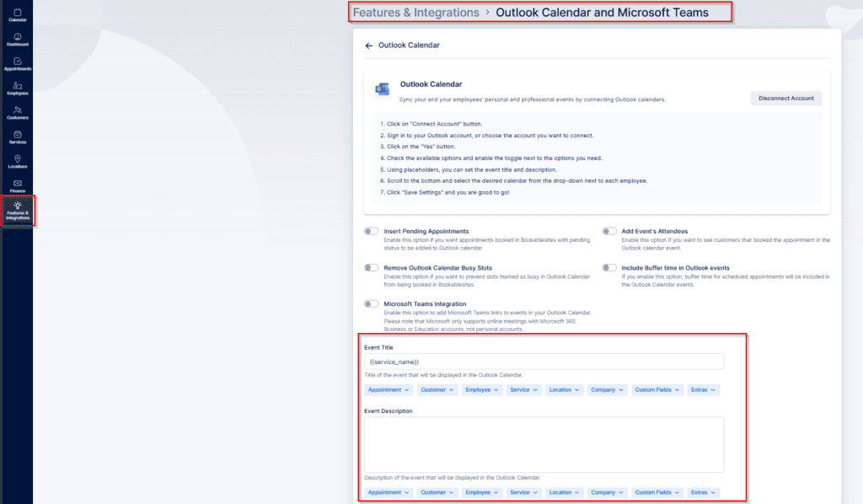
Task: Expand Service placeholders under Event Title
Action: tap(523, 389)
